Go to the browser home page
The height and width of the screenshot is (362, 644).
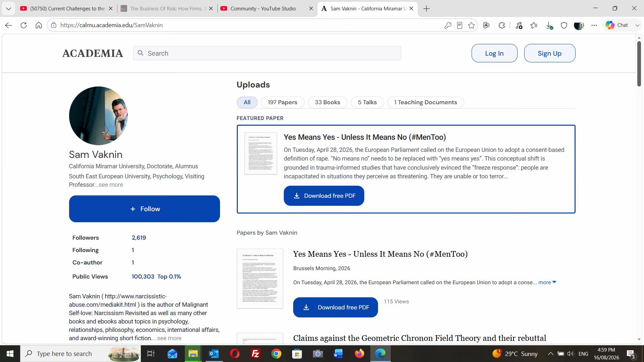pyautogui.click(x=39, y=25)
